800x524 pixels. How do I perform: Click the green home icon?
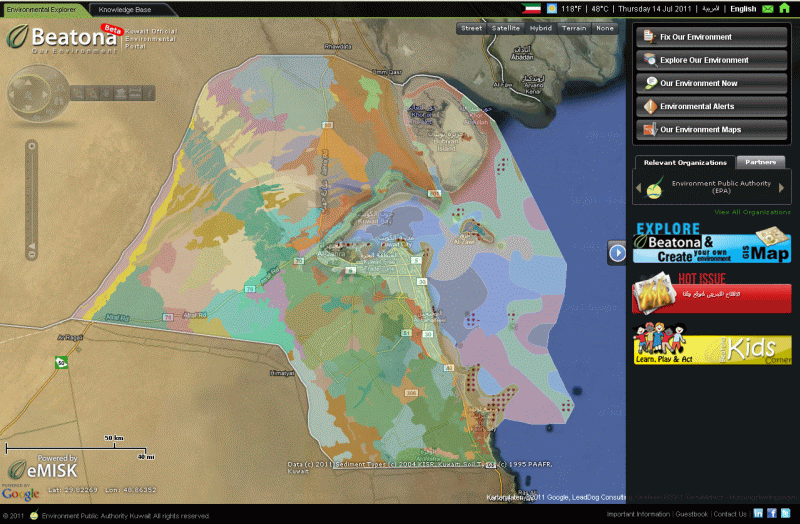(784, 8)
